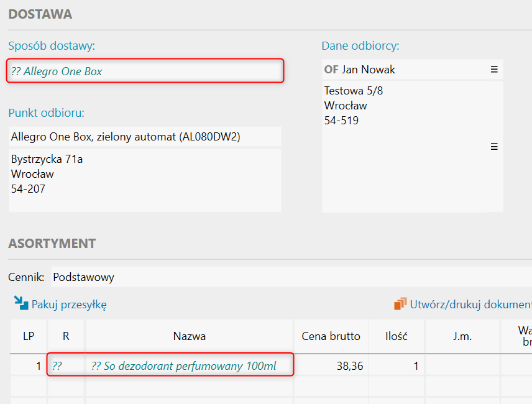The image size is (532, 404).
Task: Click the blue Pakuj przesyłkę arrow icon
Action: click(x=21, y=303)
